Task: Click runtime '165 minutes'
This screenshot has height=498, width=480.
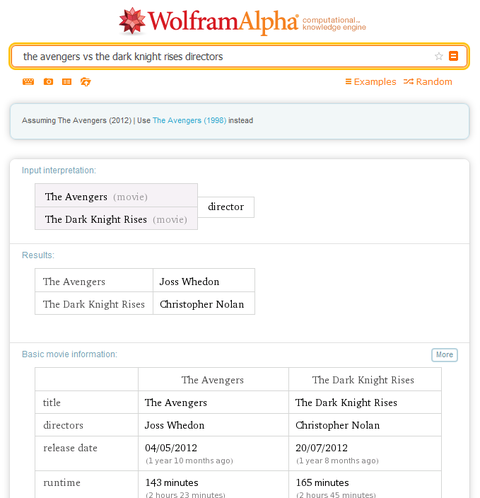Action: click(322, 483)
